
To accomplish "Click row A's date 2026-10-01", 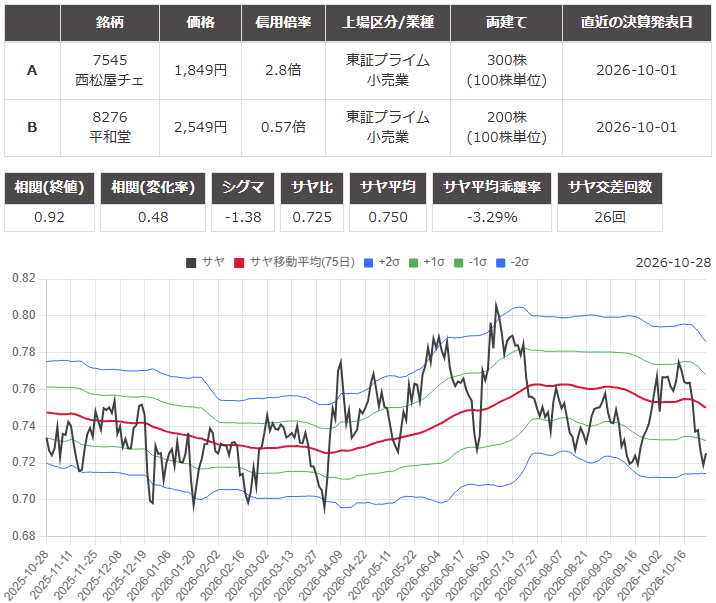I will point(637,70).
